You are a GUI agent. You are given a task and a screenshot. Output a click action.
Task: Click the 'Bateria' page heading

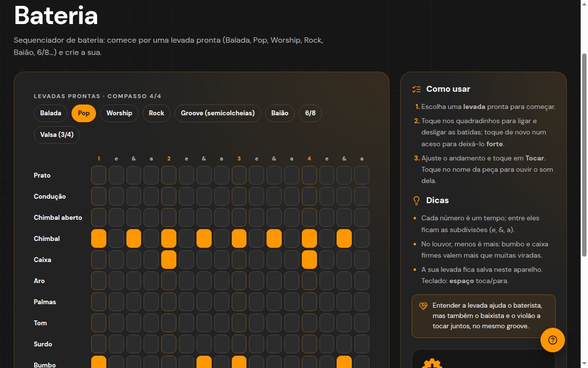pyautogui.click(x=56, y=16)
